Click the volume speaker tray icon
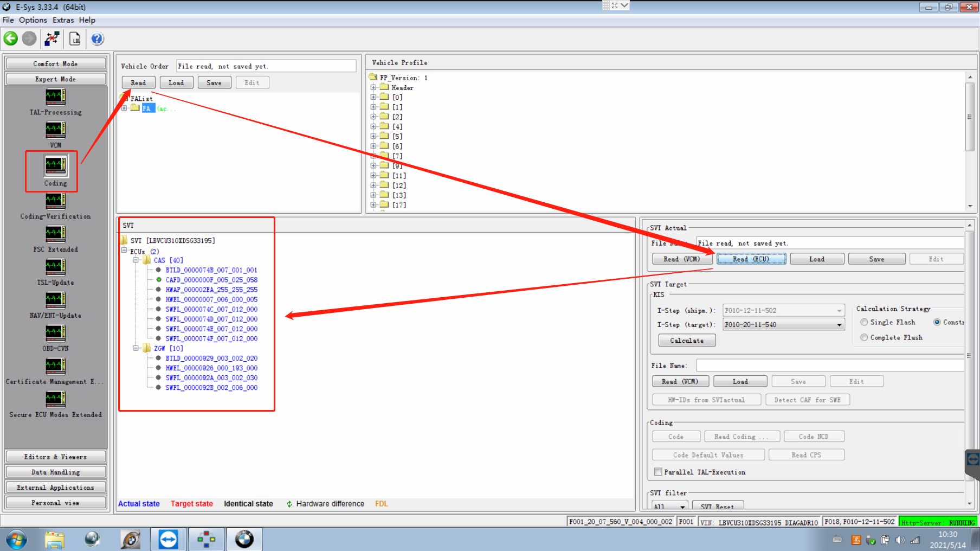 tap(900, 540)
